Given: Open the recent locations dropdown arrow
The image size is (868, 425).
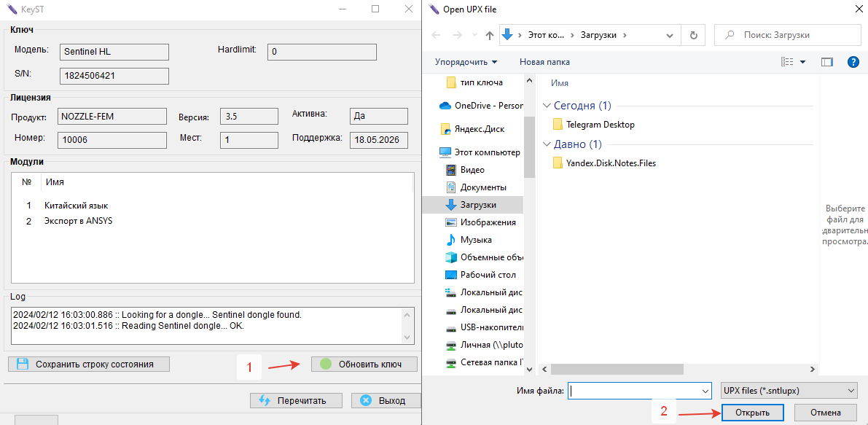Looking at the screenshot, I should [474, 35].
